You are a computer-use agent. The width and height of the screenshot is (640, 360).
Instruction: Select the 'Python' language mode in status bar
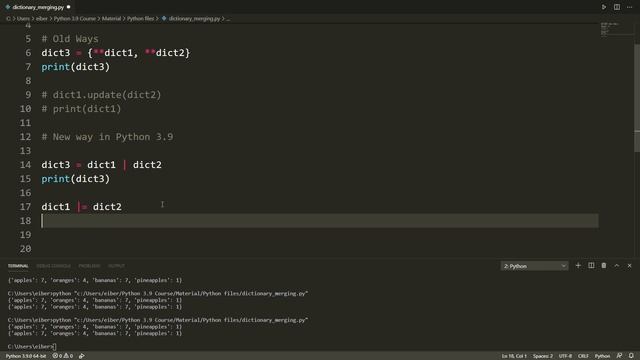click(x=602, y=356)
